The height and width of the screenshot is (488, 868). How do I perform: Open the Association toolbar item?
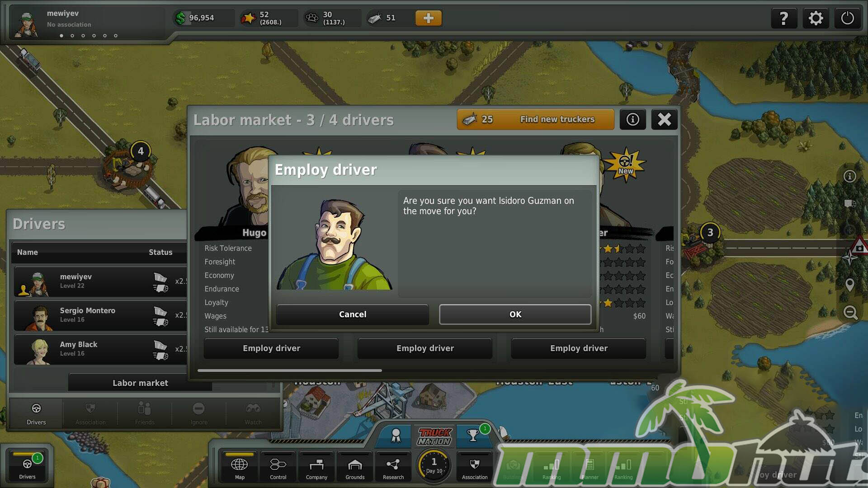coord(475,468)
